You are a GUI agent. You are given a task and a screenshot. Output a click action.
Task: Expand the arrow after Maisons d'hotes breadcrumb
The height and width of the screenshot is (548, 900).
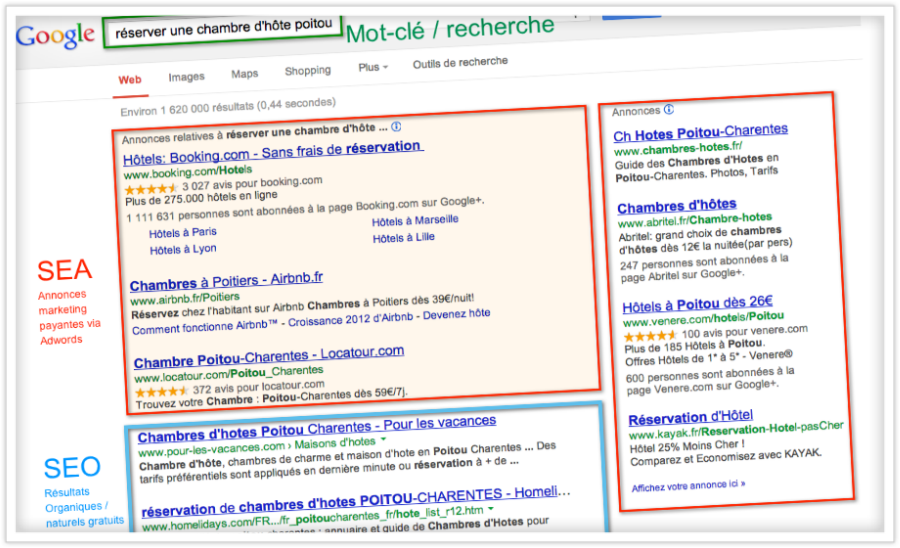tap(383, 440)
